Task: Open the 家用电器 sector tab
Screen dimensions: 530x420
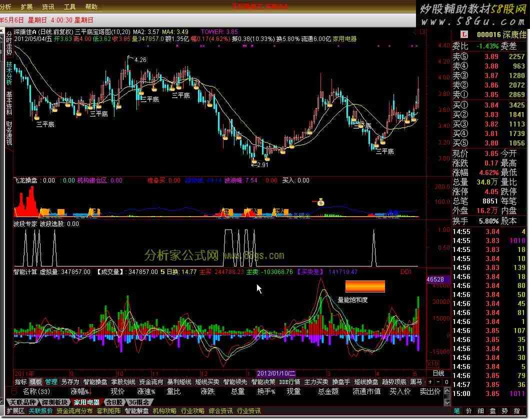Action: pyautogui.click(x=86, y=402)
